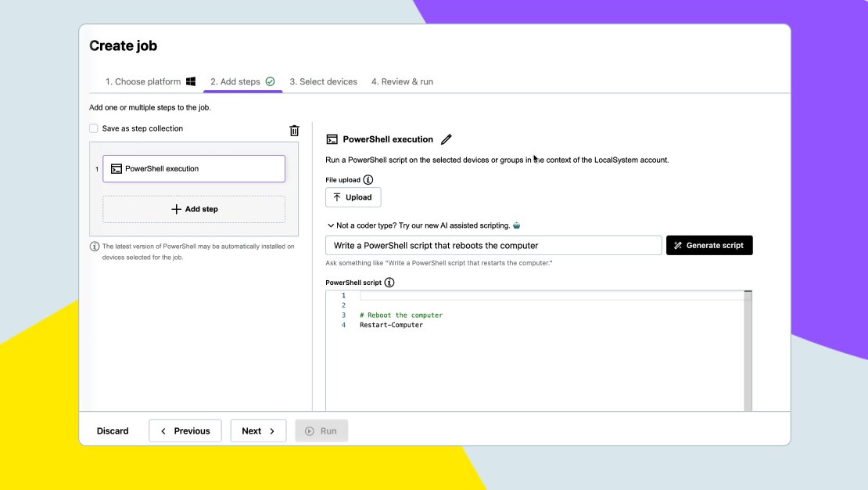The image size is (868, 490).
Task: Click the Windows logo in platform tab
Action: 191,81
